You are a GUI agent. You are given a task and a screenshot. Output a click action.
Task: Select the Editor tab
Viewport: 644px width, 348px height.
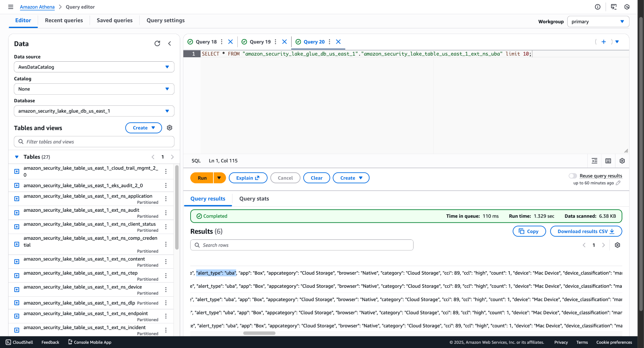23,20
